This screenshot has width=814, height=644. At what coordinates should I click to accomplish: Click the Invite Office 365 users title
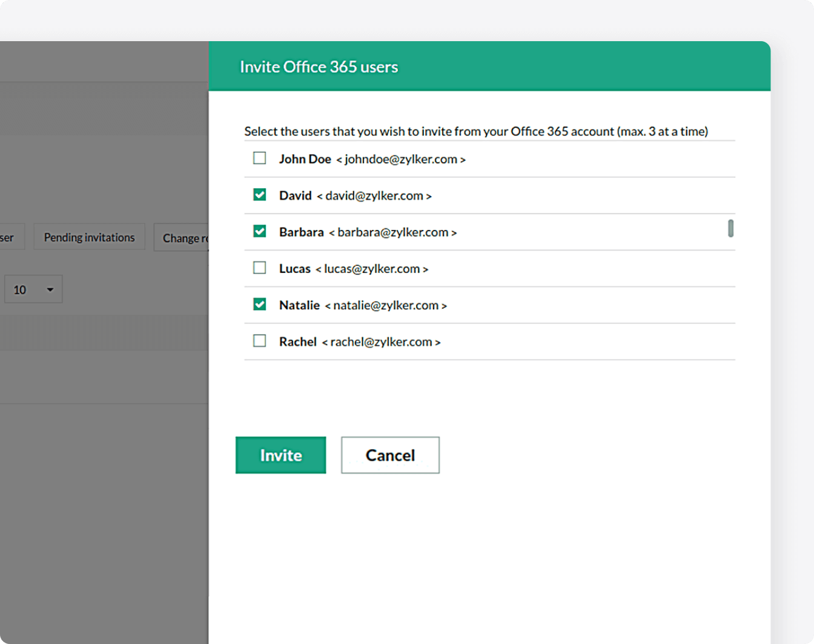319,67
